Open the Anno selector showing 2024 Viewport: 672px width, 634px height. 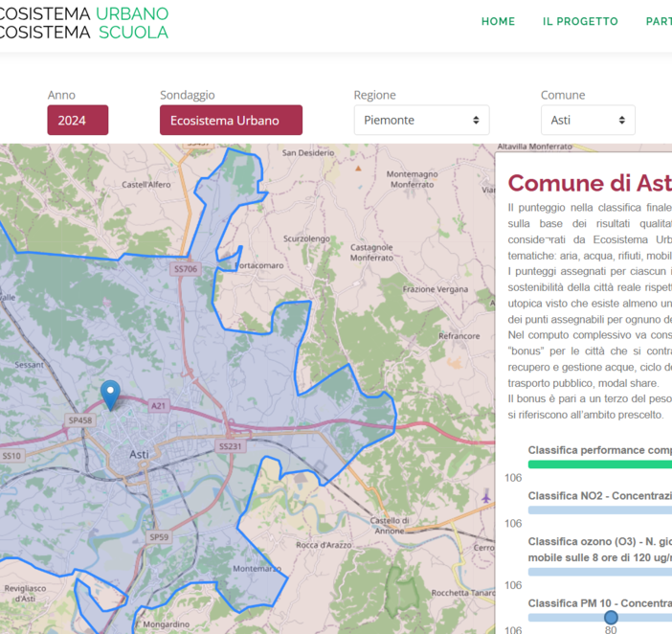click(78, 121)
